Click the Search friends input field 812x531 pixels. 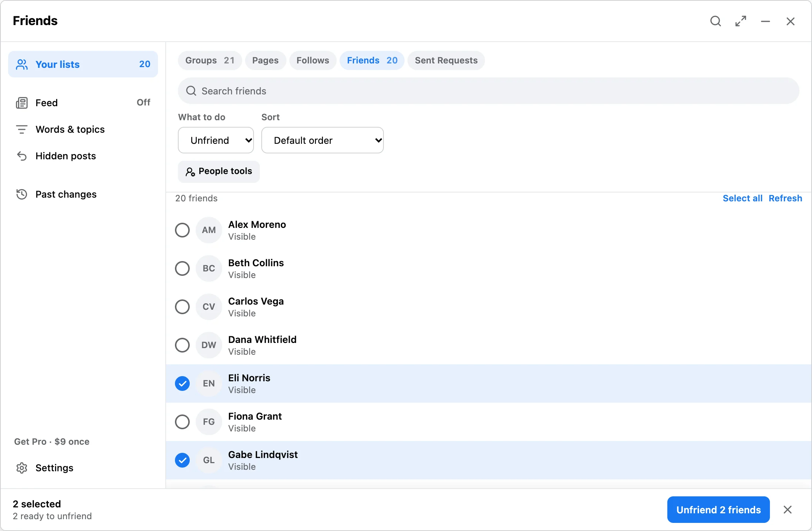(x=489, y=91)
